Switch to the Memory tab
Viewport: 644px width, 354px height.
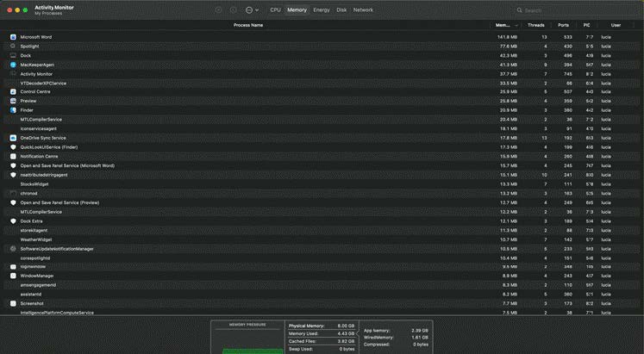coord(297,9)
